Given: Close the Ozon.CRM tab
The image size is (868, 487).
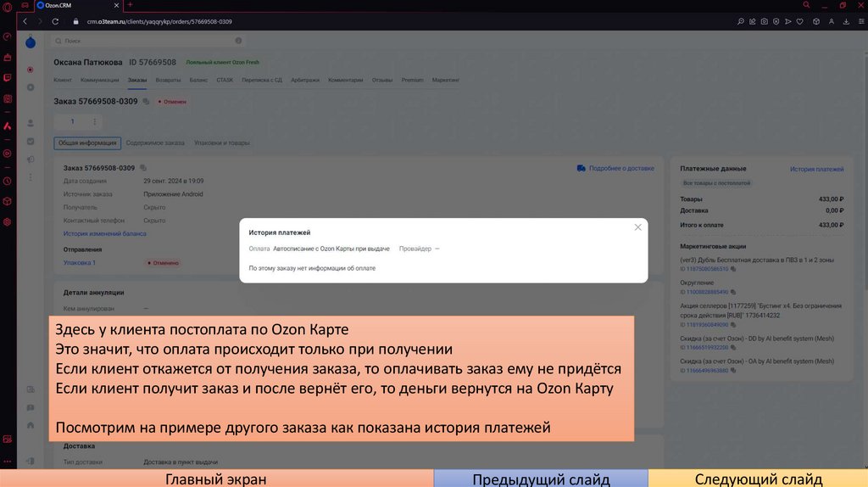Looking at the screenshot, I should coord(116,5).
